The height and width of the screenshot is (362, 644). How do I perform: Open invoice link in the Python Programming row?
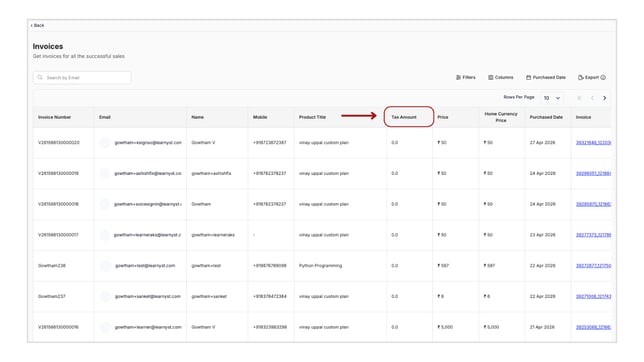click(x=593, y=266)
